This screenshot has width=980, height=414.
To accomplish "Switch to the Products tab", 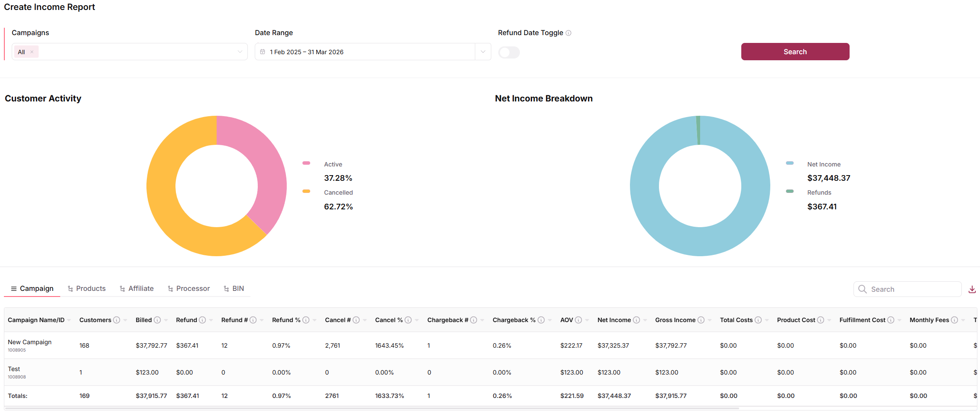I will click(x=87, y=289).
